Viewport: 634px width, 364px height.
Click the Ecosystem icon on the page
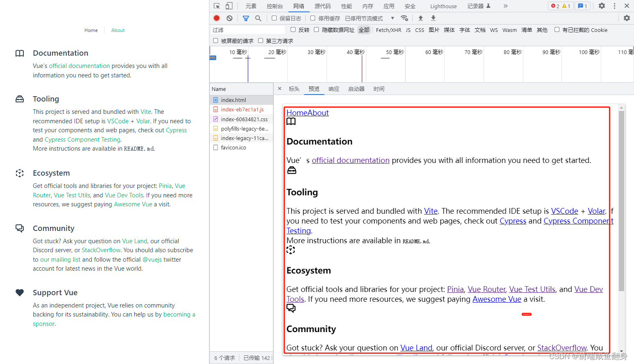pyautogui.click(x=20, y=173)
